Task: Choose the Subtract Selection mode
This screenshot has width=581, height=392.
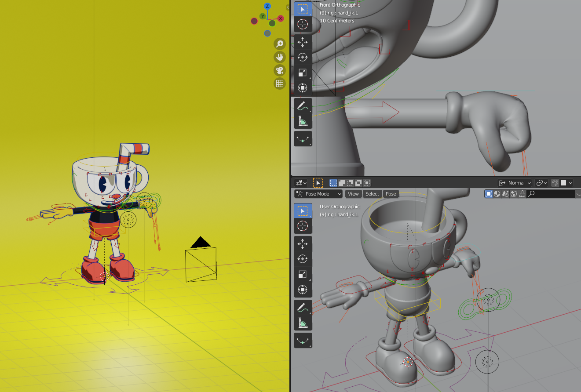Action: click(350, 183)
